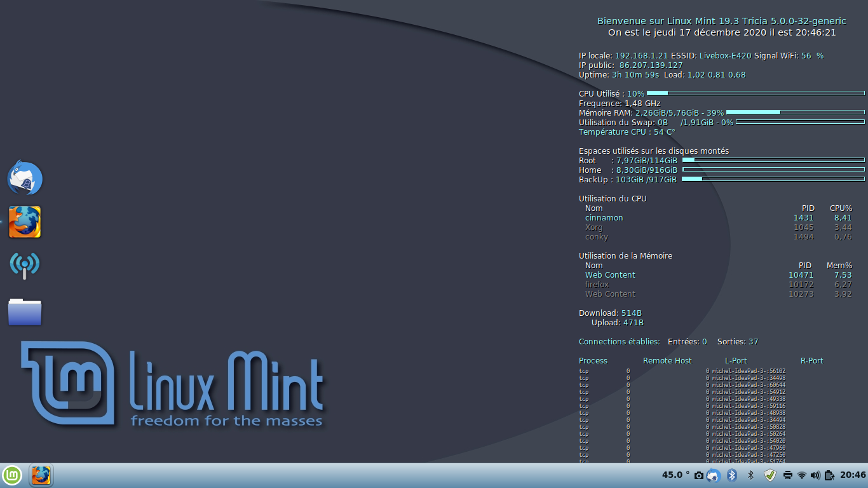Click the public IP "86.207.139.127"
Viewport: 868px width, 488px height.
pos(651,65)
